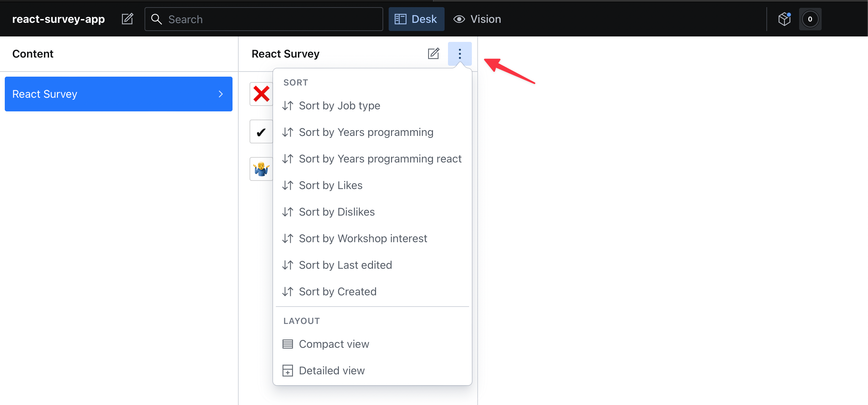
Task: Select Sort by Workshop interest
Action: [x=363, y=238]
